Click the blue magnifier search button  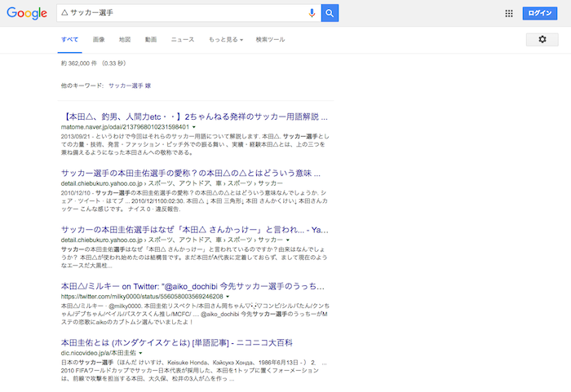tap(330, 13)
